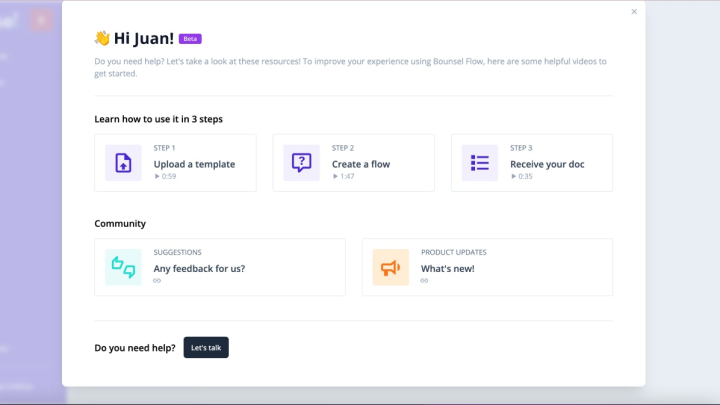Click the Receive your doc list icon
720x405 pixels.
point(479,163)
